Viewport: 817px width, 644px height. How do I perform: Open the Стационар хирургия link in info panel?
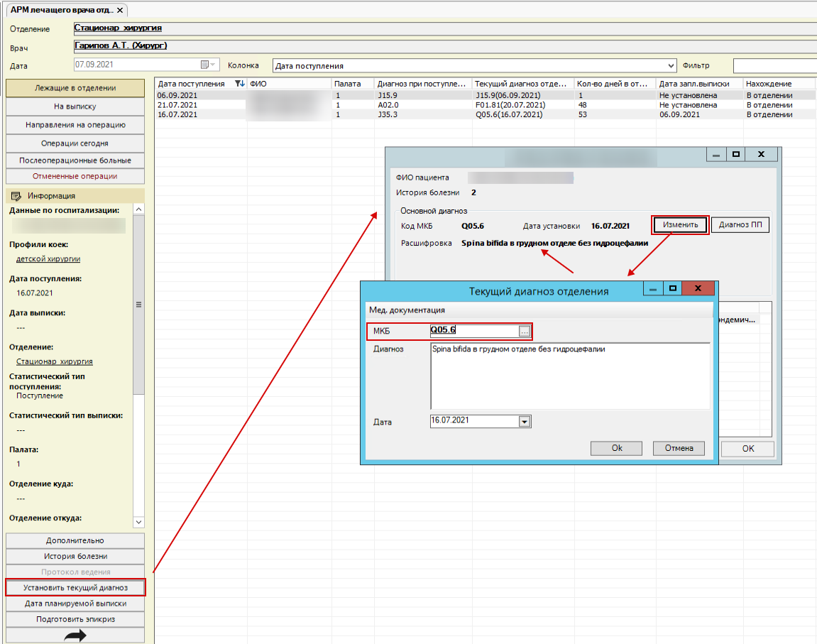(x=54, y=361)
